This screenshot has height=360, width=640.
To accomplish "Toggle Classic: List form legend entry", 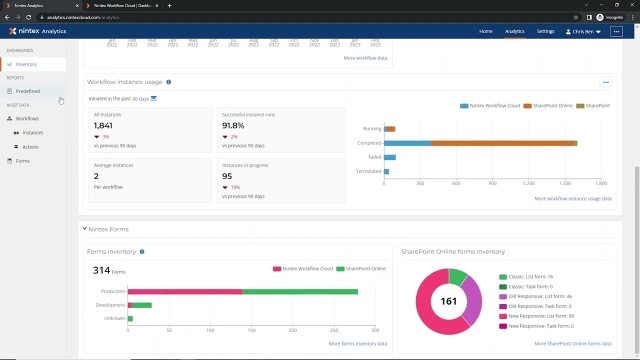I will [526, 277].
